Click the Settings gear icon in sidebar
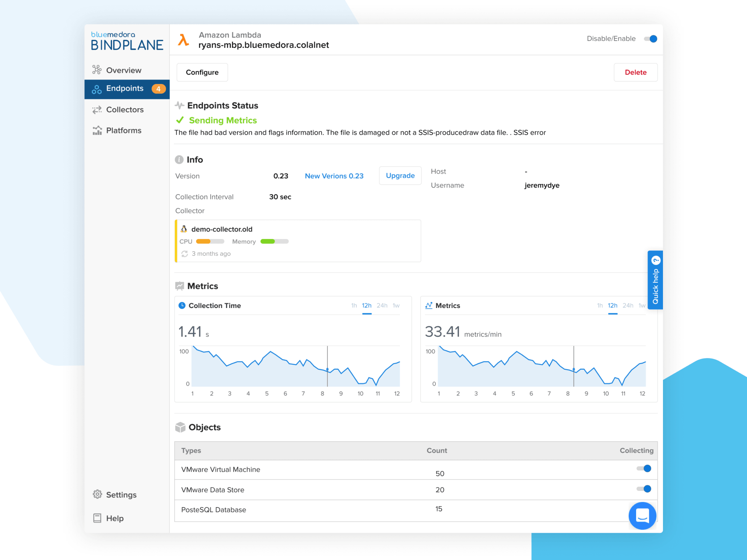 (x=97, y=494)
